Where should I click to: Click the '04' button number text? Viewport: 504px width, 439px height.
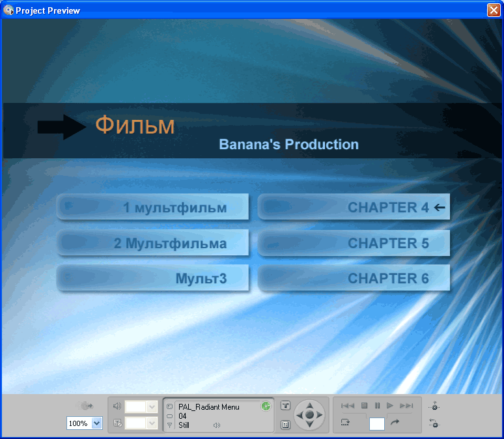[x=182, y=416]
